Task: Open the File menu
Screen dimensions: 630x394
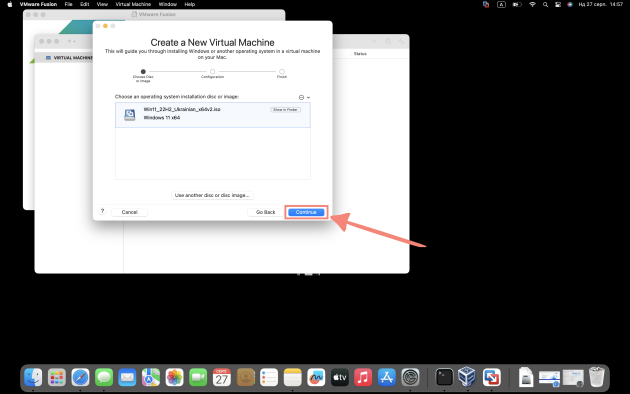Action: point(69,4)
